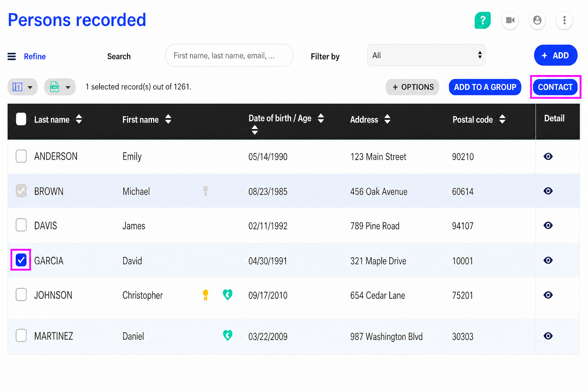Click the Refine hamburger icon
Screen dimensions: 588x392
[x=12, y=56]
